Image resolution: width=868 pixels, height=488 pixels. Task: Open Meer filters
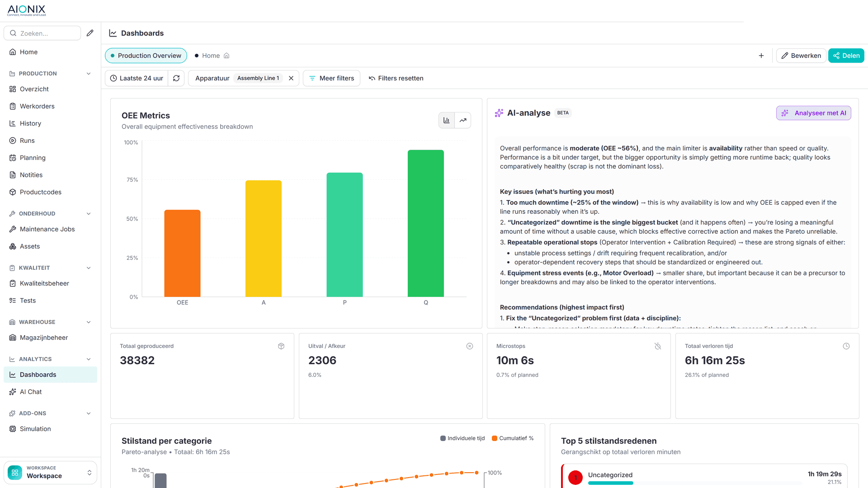(331, 78)
